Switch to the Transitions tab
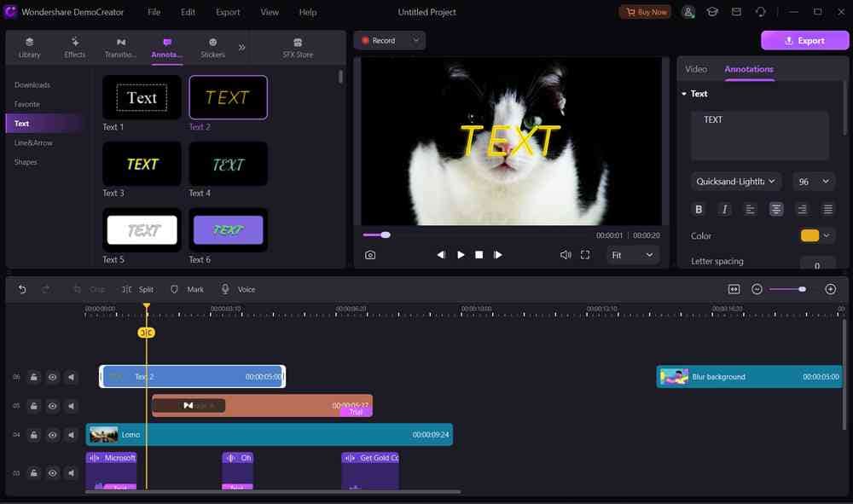The height and width of the screenshot is (504, 853). coord(120,48)
